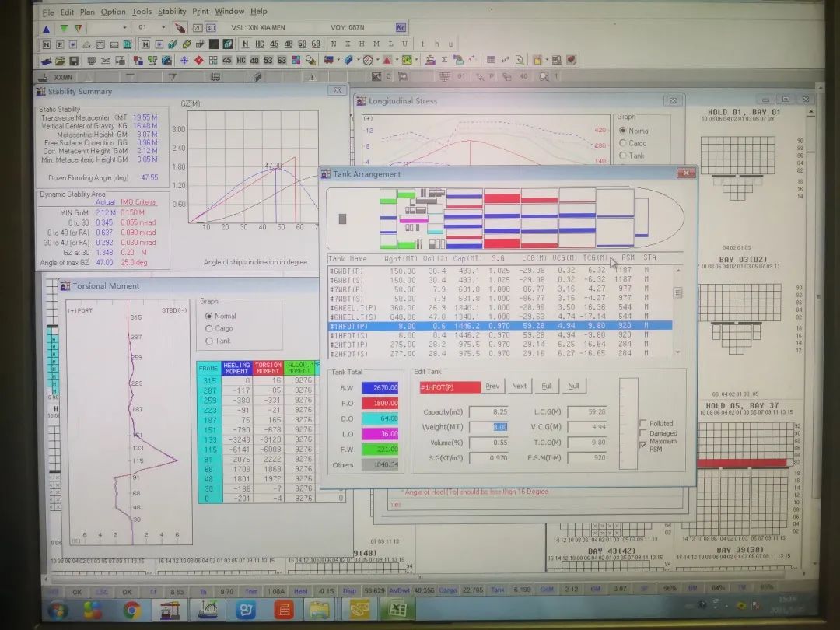This screenshot has height=630, width=840.
Task: Open the 01 bay number dropdown
Action: (163, 28)
